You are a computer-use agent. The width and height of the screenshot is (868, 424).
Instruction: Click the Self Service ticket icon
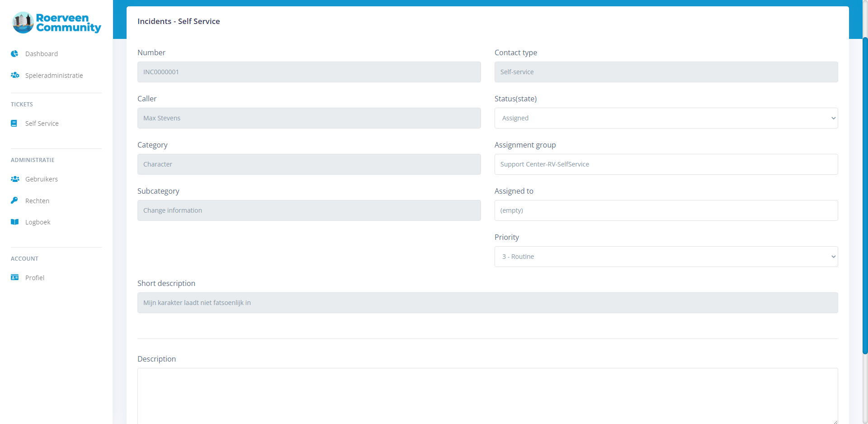pos(14,123)
